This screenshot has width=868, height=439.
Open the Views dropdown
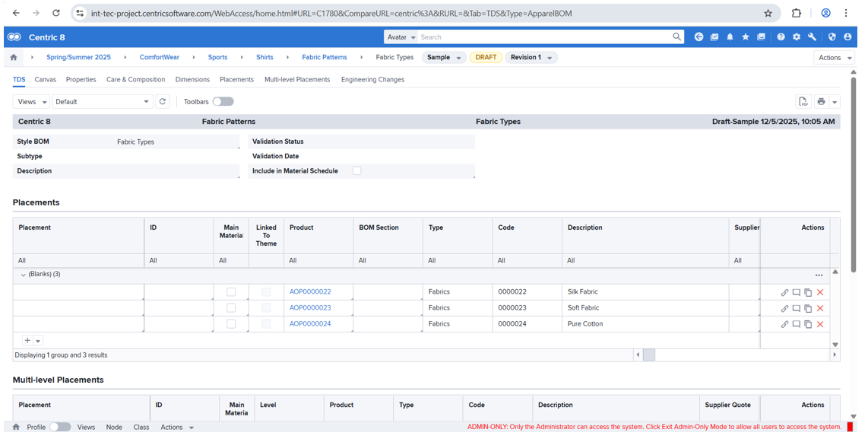32,101
